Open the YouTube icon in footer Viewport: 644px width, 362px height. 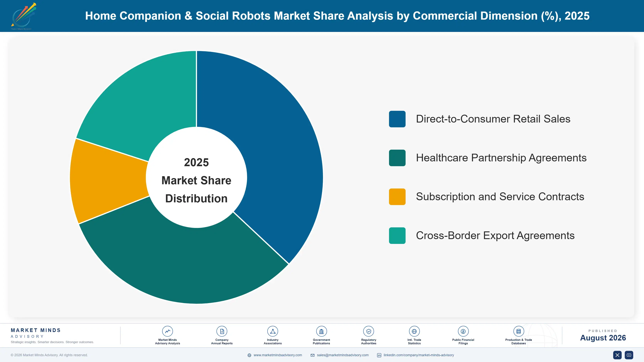point(629,355)
